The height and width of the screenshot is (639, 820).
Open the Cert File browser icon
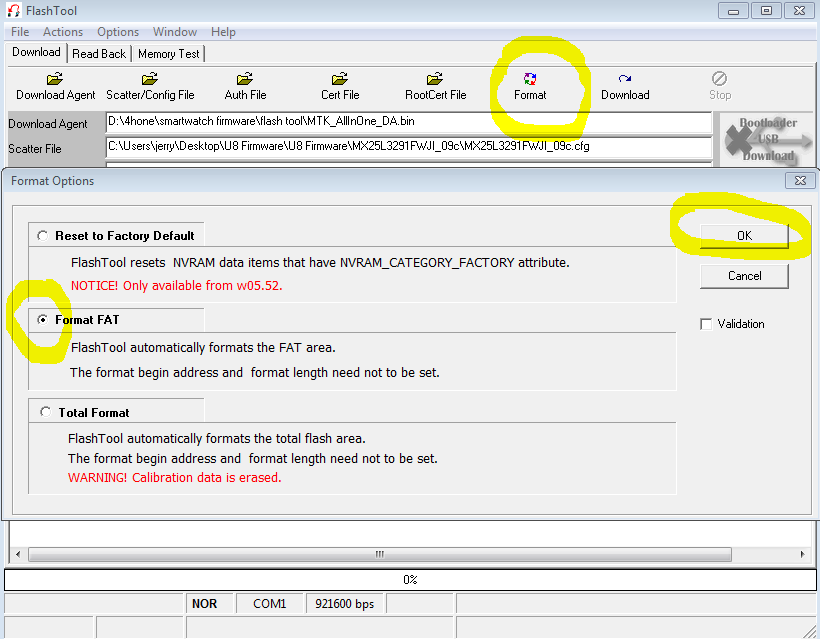(340, 78)
